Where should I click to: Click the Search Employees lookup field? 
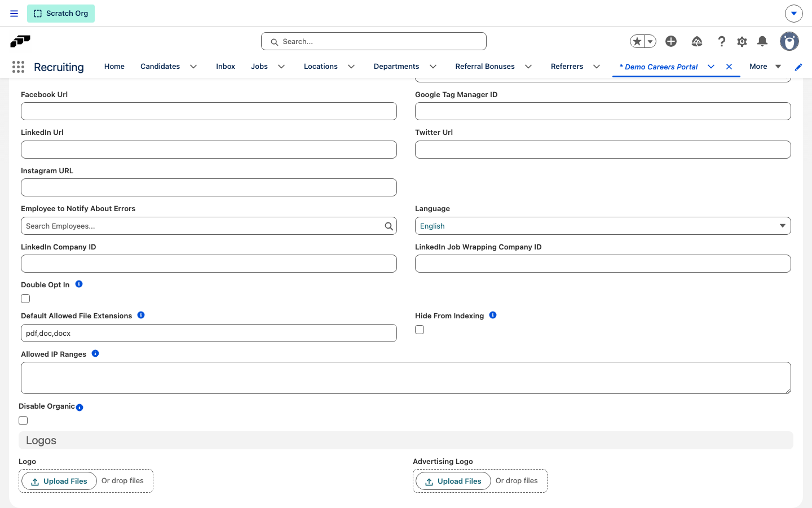click(x=209, y=226)
